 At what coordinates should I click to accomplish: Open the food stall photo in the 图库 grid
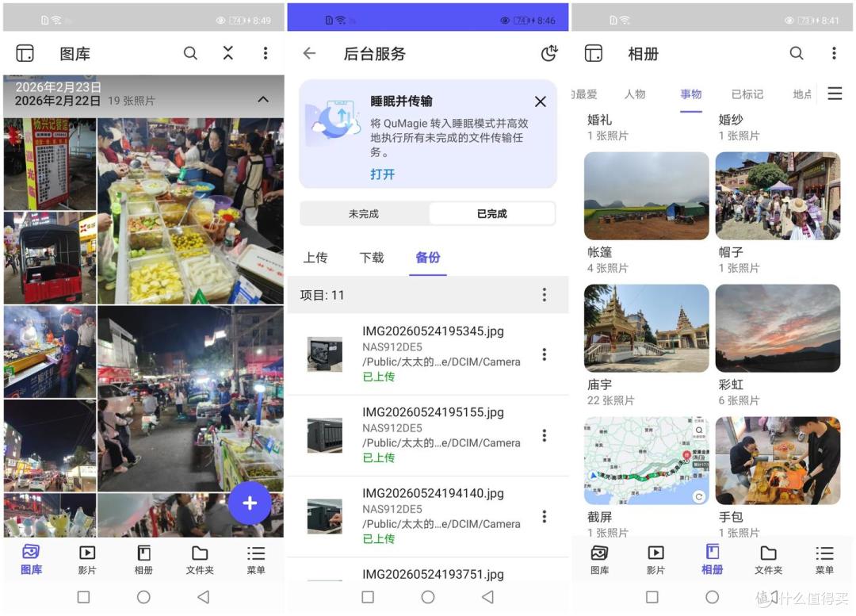190,211
